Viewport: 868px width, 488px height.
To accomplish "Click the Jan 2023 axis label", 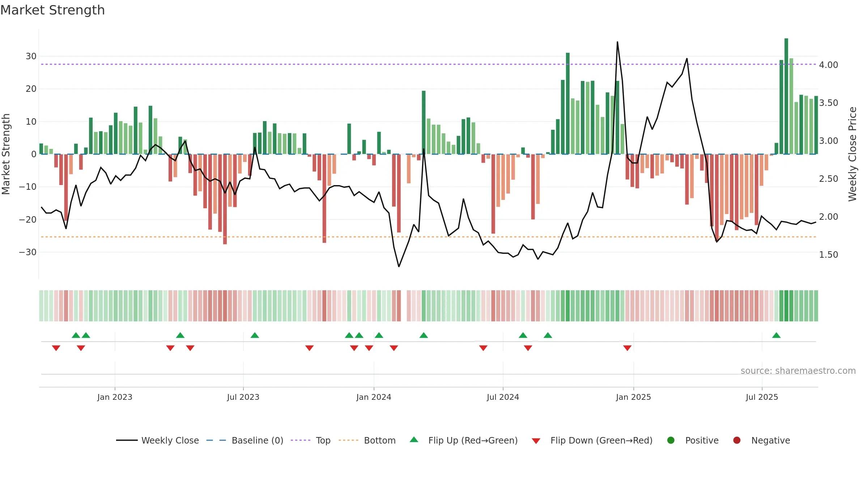I will [115, 397].
